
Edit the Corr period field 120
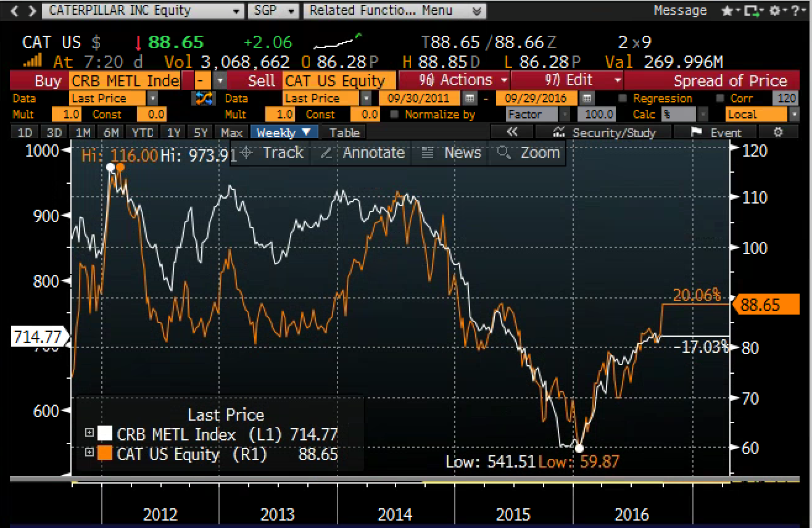point(785,98)
